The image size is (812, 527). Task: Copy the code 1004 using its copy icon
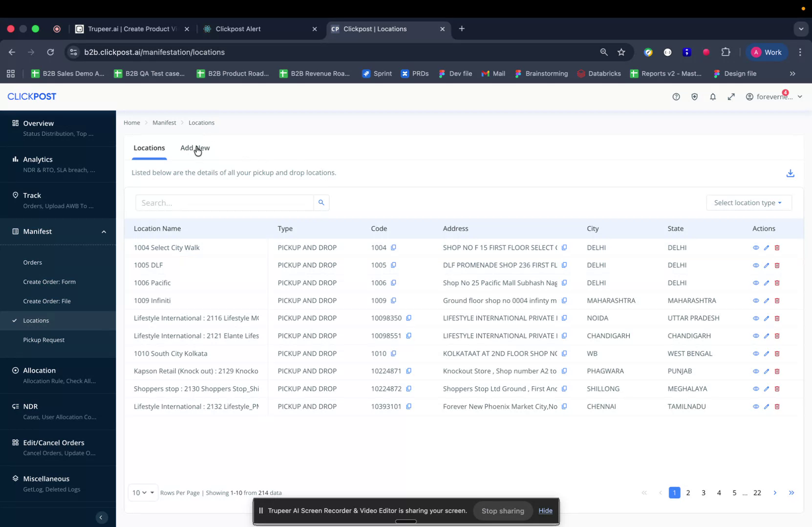394,248
